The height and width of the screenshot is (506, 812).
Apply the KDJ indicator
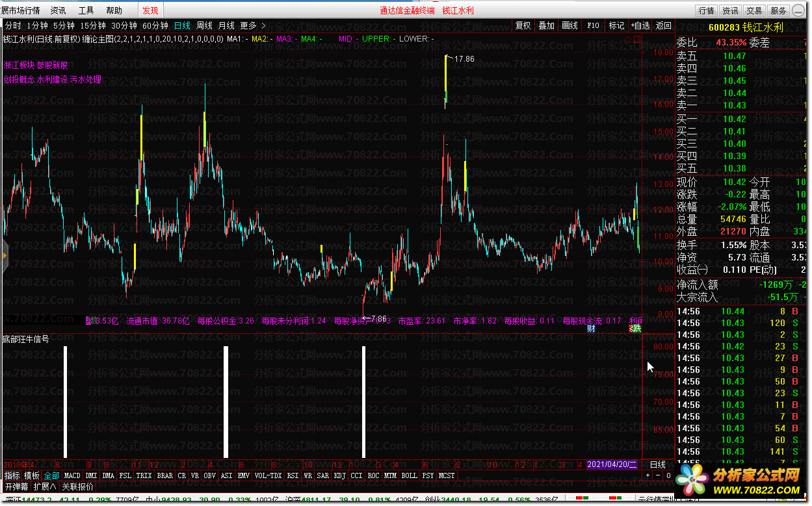click(339, 475)
